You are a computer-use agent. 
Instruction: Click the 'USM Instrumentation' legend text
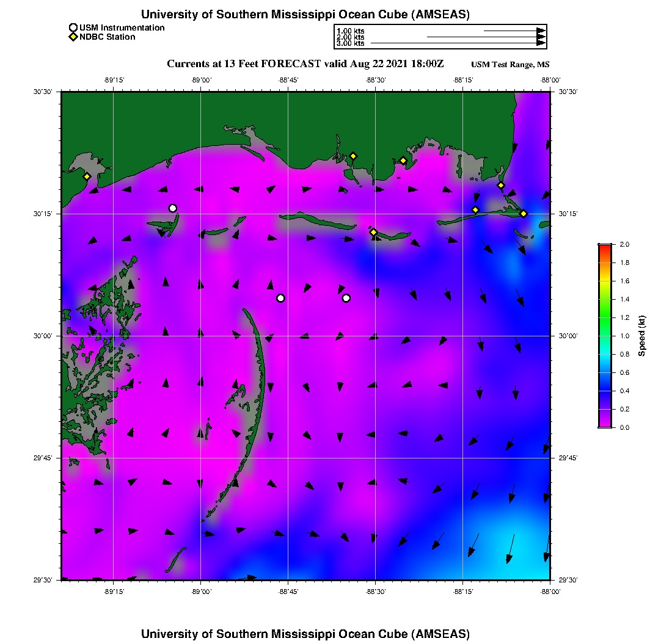[x=122, y=28]
